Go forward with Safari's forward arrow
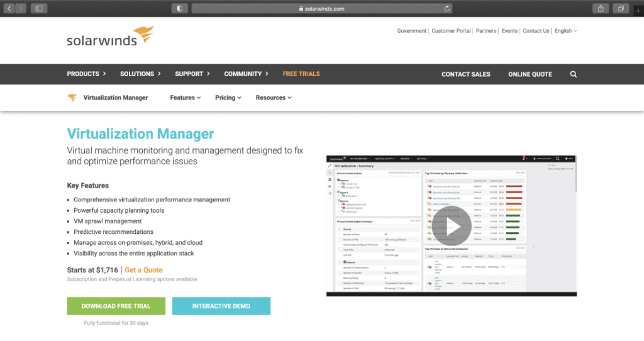Viewport: 644px width, 341px height. pyautogui.click(x=21, y=8)
